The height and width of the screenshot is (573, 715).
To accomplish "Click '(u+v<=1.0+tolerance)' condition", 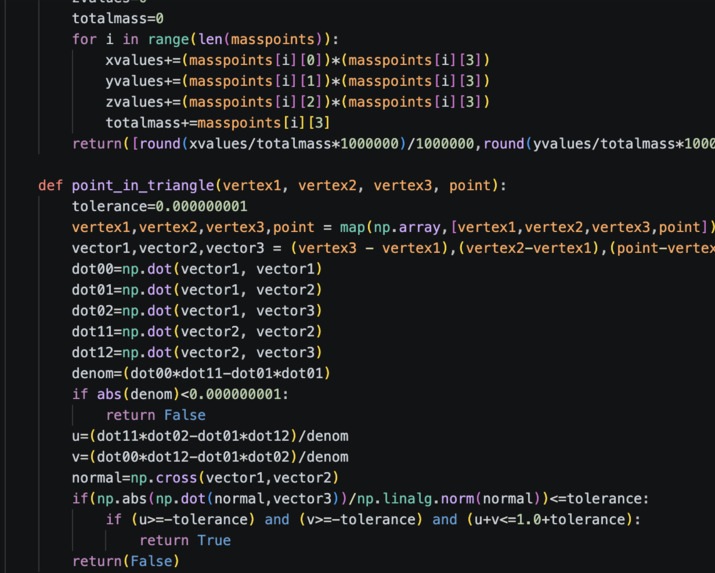I will click(549, 520).
